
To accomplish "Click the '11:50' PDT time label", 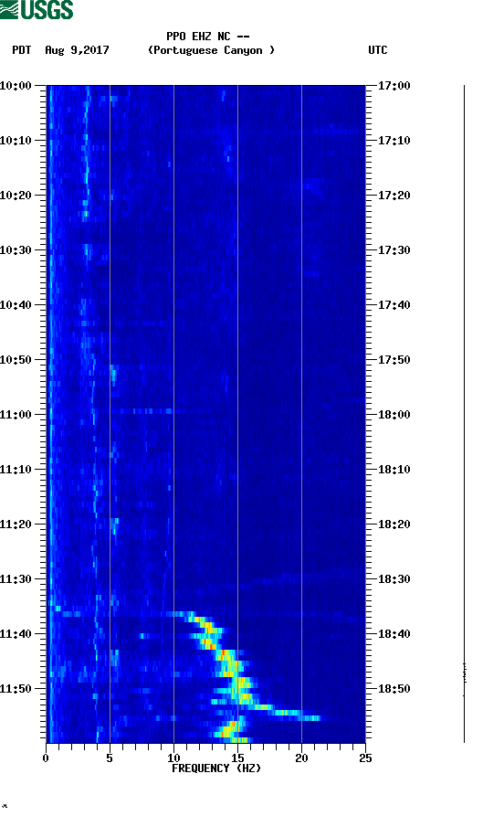I will click(x=16, y=688).
